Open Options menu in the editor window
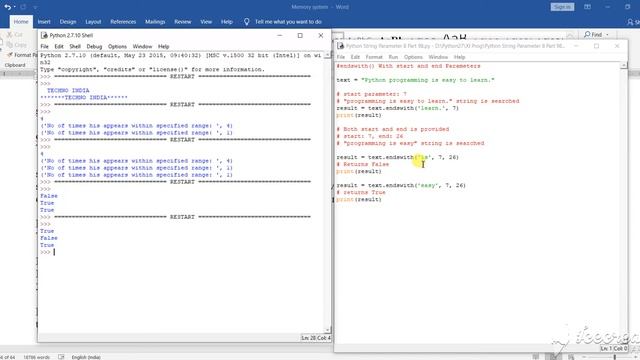This screenshot has width=640, height=360. 413,57
